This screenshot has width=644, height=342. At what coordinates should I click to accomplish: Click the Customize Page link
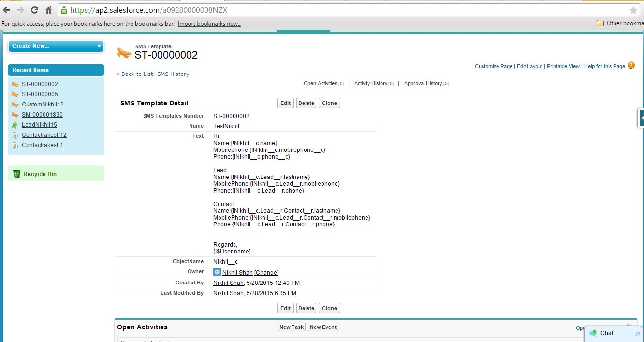tap(494, 66)
